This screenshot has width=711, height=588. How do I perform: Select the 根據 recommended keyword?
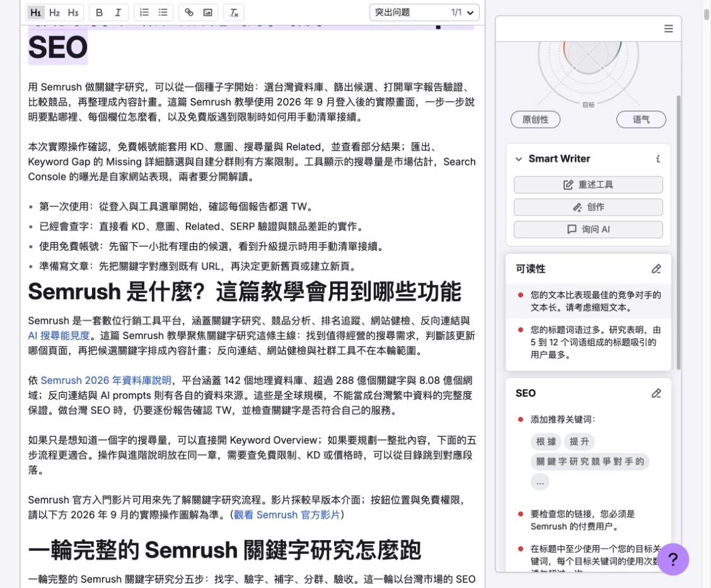click(546, 442)
